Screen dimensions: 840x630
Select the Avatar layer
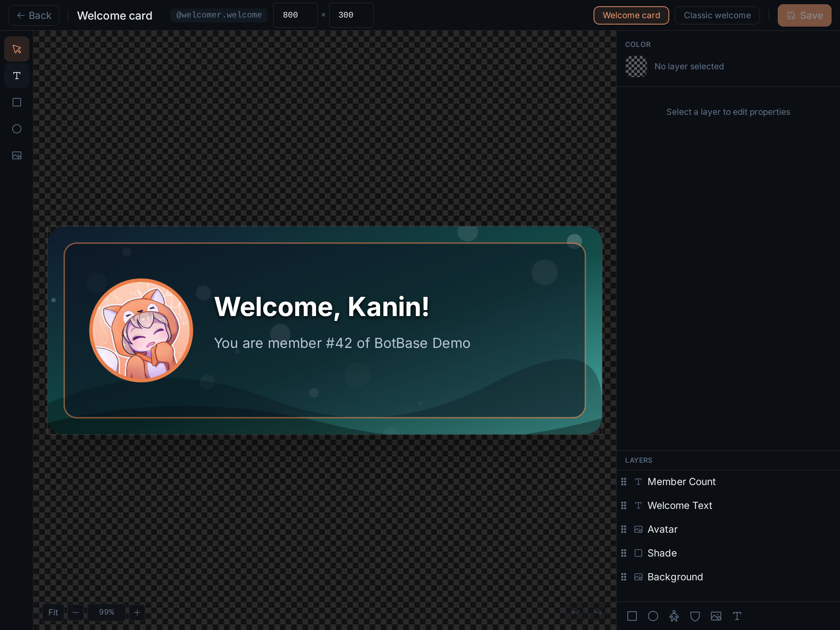(728, 529)
